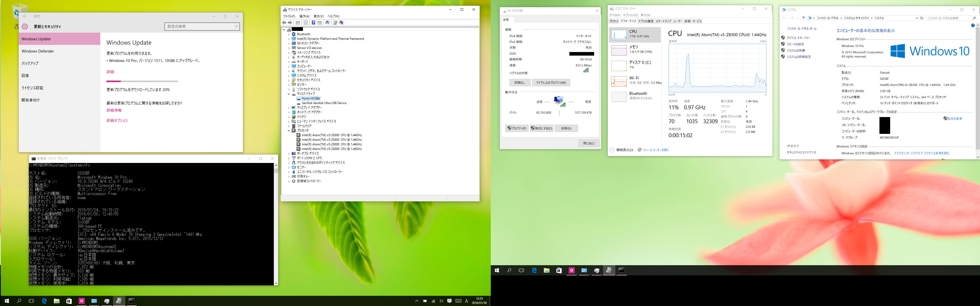The image size is (980, 306).
Task: Click the Command Prompt icon on left taskbar
Action: pyautogui.click(x=131, y=301)
